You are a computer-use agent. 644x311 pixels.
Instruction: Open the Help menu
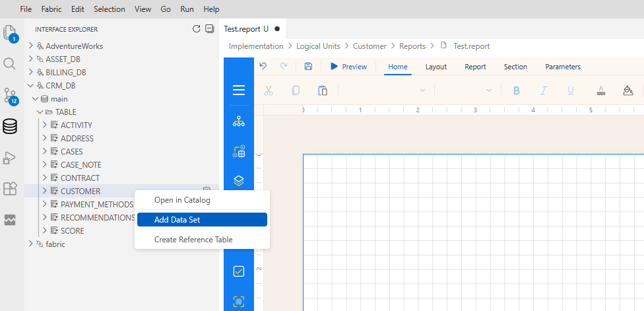(x=212, y=9)
